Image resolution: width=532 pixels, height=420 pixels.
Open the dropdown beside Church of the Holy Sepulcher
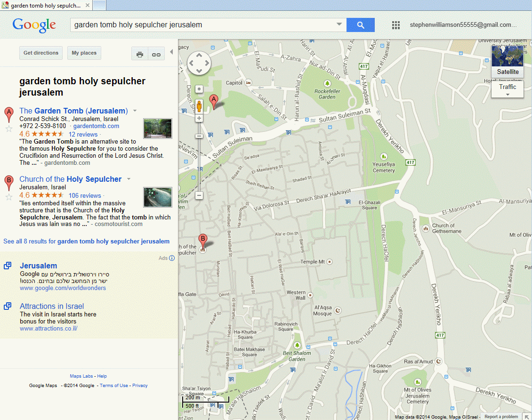tap(129, 179)
